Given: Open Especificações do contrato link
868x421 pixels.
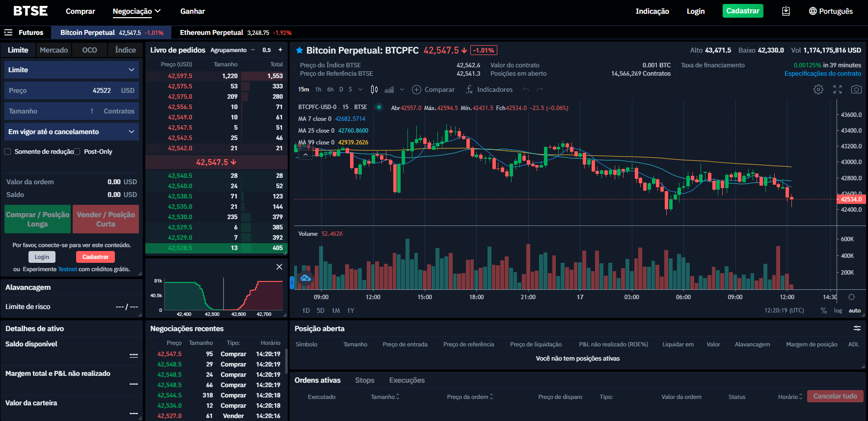Looking at the screenshot, I should [x=823, y=74].
